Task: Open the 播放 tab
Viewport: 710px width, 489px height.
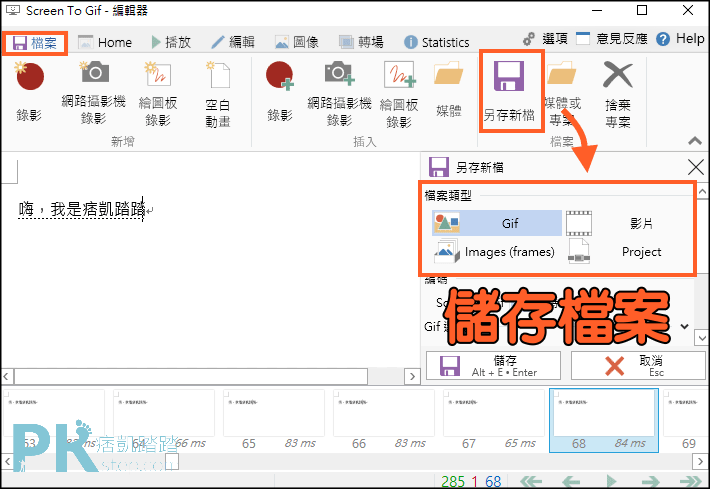Action: tap(171, 43)
